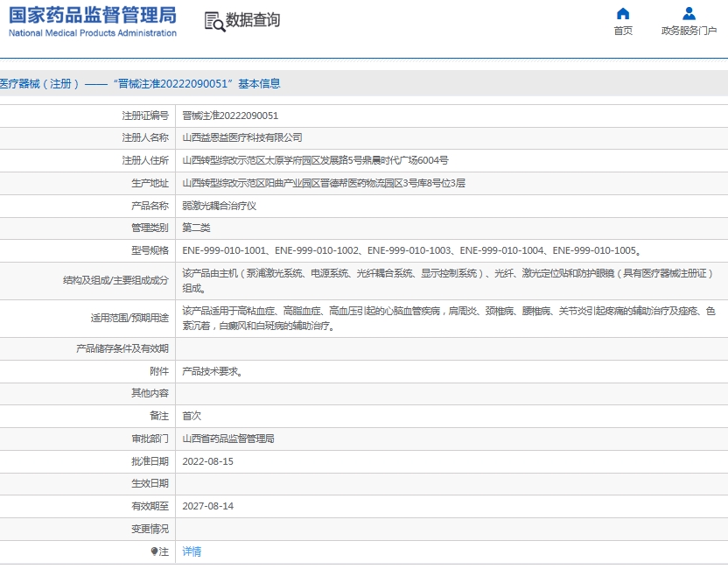The image size is (728, 569).
Task: Click the 生产地址 label
Action: pyautogui.click(x=150, y=183)
